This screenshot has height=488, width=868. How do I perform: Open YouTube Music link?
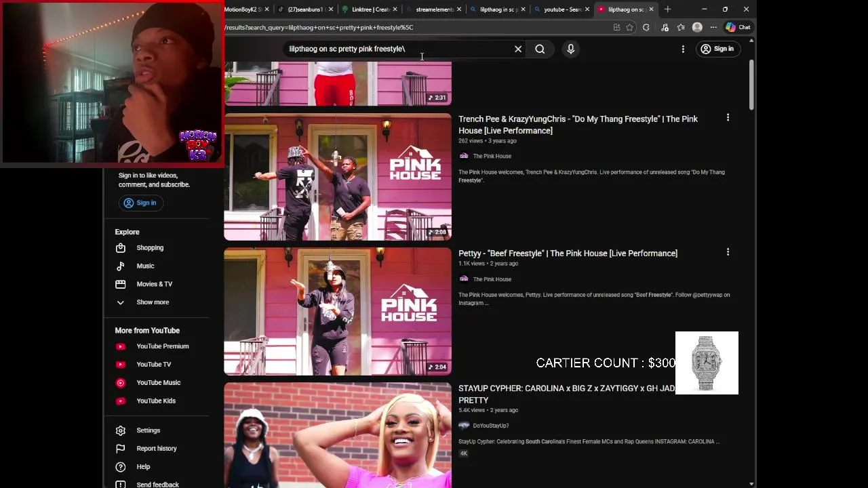(158, 383)
